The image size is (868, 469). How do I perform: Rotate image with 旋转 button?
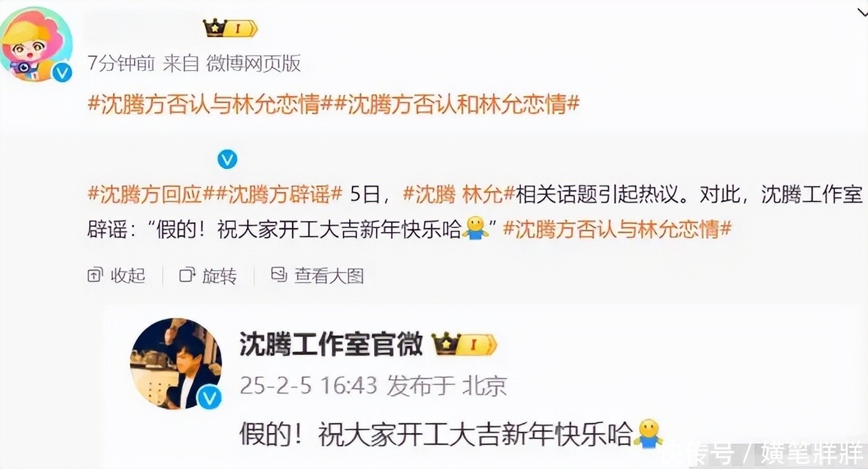click(x=208, y=276)
